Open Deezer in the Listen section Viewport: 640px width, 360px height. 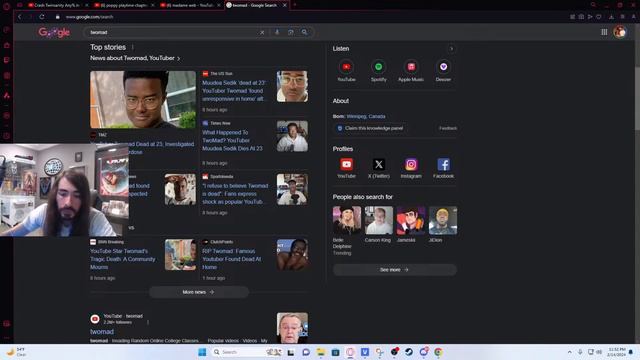click(x=443, y=67)
